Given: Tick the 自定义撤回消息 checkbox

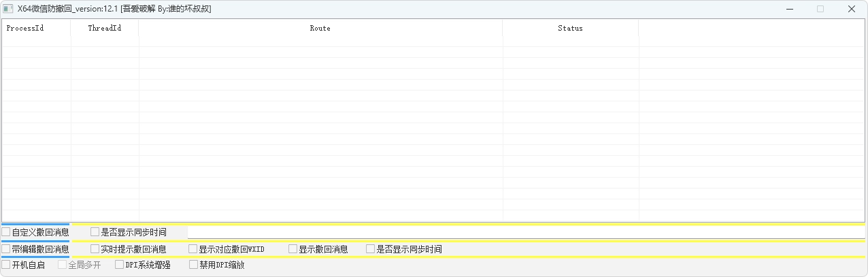Looking at the screenshot, I should click(x=35, y=232).
